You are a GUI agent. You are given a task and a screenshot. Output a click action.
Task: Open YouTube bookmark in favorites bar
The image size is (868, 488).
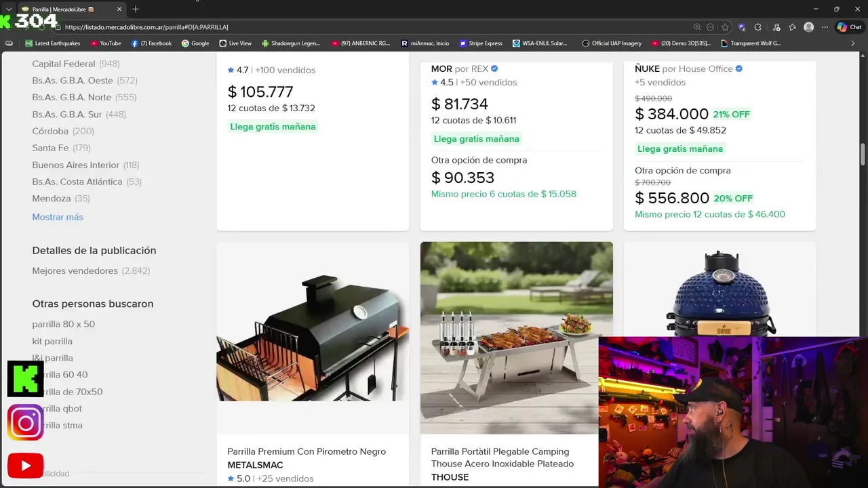[x=106, y=43]
